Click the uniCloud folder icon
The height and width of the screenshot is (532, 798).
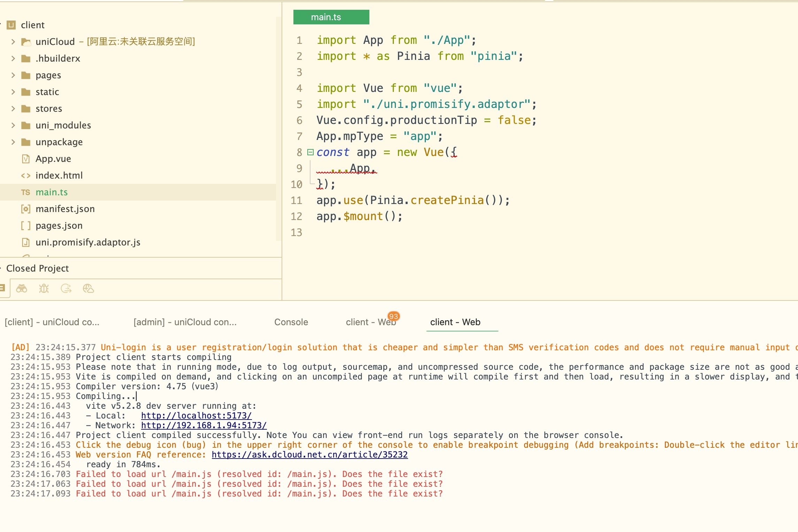26,42
